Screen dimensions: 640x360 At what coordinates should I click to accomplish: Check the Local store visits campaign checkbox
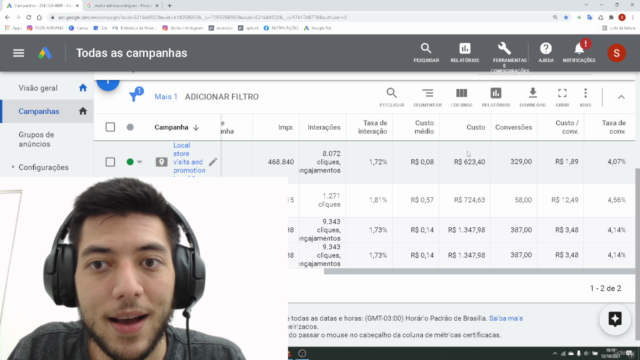tap(110, 162)
